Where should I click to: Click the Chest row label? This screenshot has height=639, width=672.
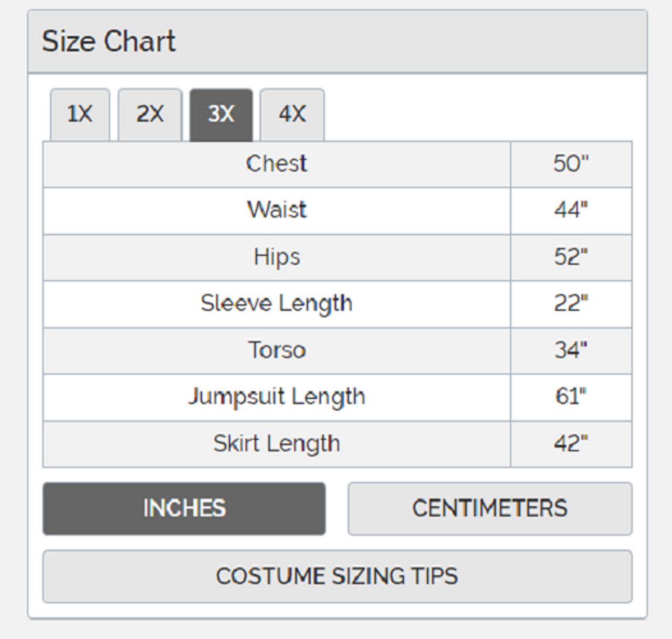[x=277, y=164]
